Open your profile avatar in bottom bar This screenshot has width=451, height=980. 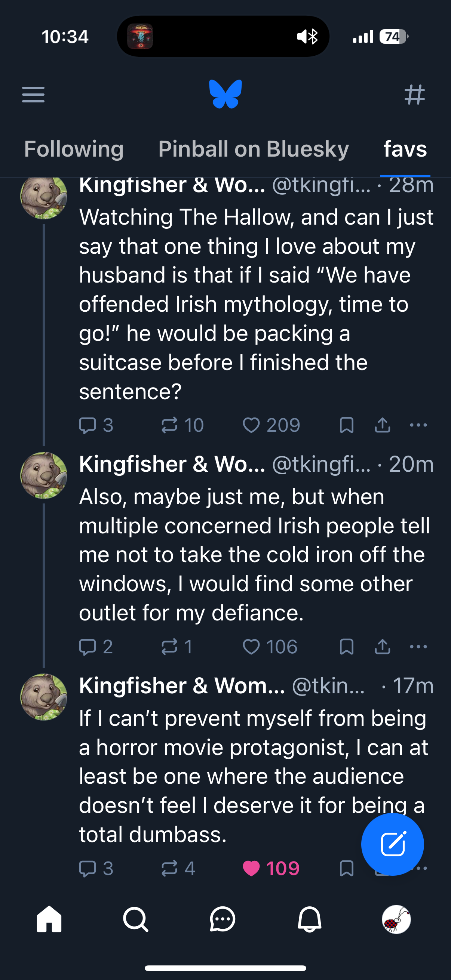point(396,919)
